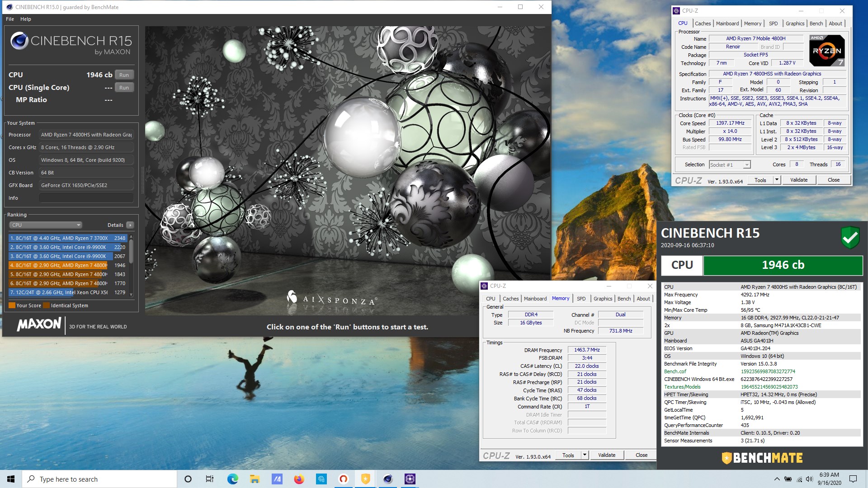This screenshot has height=488, width=868.
Task: Click the Textures/Models link in BenchMate
Action: [682, 387]
